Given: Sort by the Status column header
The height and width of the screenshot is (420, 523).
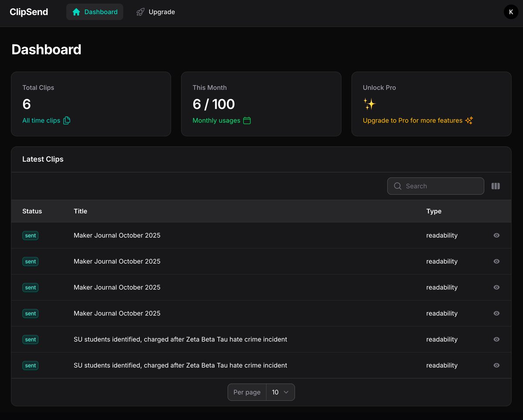Looking at the screenshot, I should point(32,211).
